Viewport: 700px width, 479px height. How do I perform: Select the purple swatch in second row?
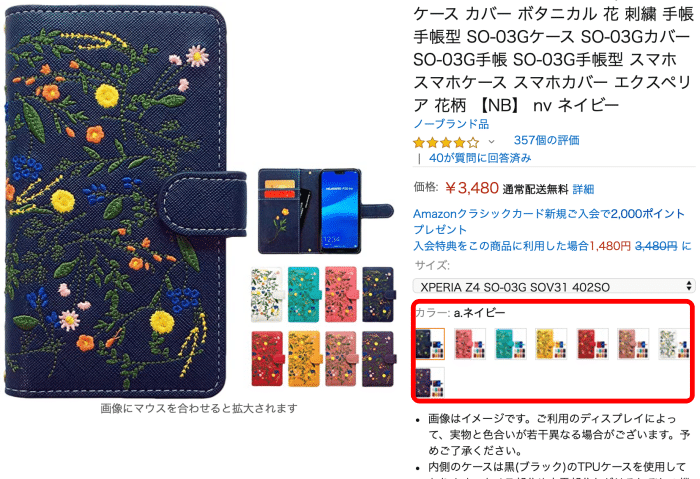tap(430, 383)
